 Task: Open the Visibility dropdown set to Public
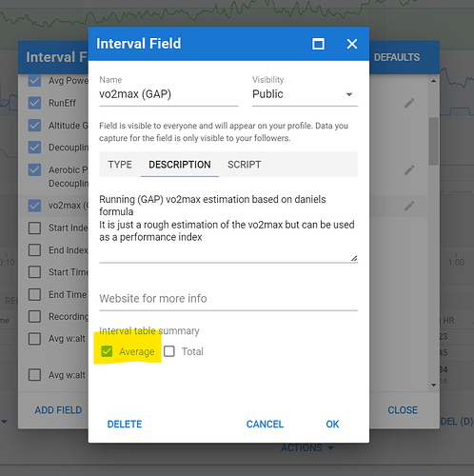coord(305,94)
